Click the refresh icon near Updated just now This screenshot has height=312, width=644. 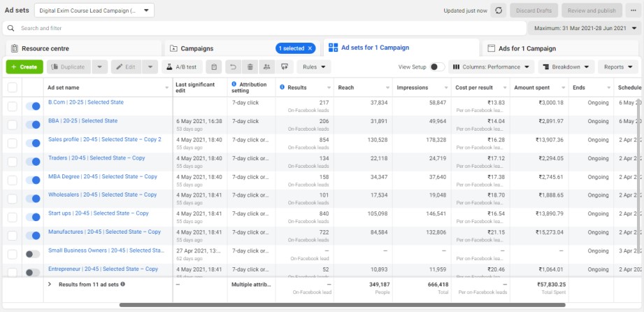pyautogui.click(x=498, y=10)
